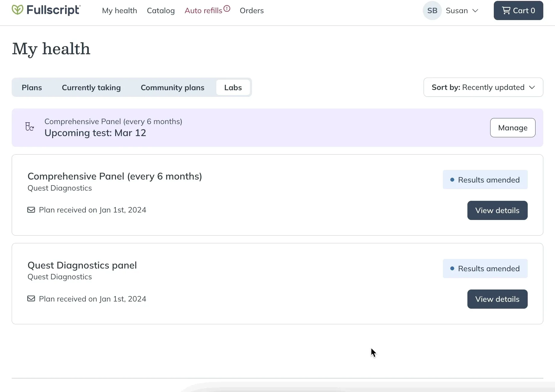The image size is (555, 392).
Task: Click 'Quest Diagnostics panel' card title
Action: [82, 265]
